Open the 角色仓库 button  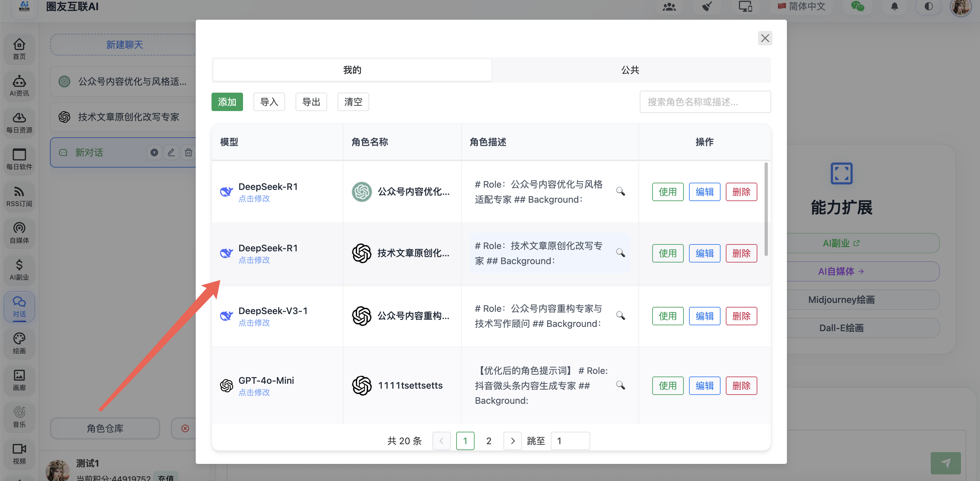coord(105,428)
